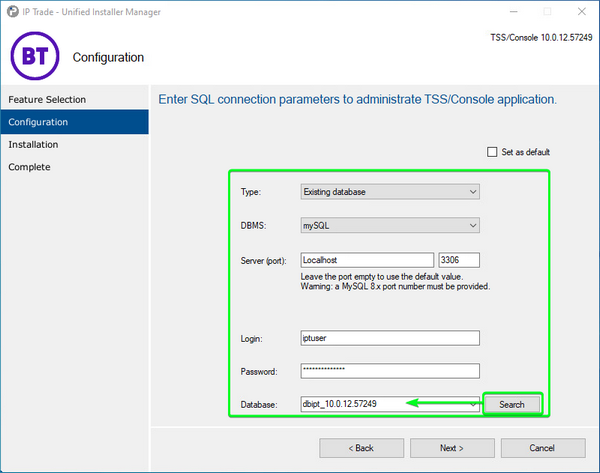Enable the Set as default checkbox
Viewport: 600px width, 473px height.
pyautogui.click(x=492, y=152)
